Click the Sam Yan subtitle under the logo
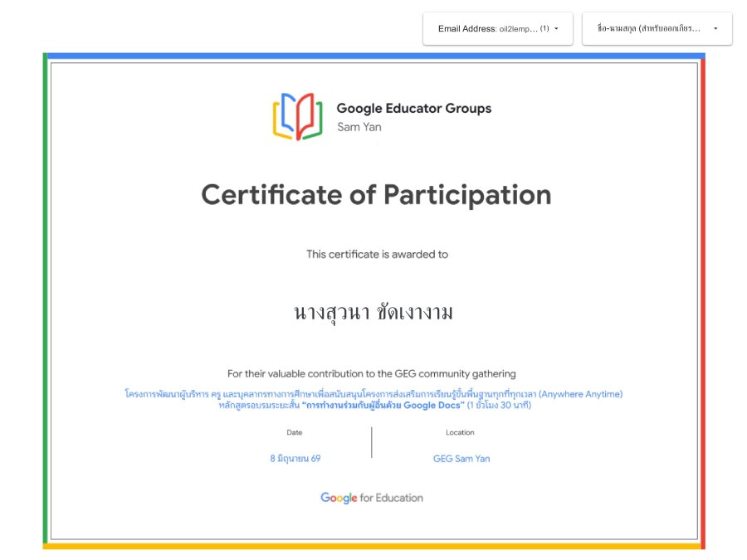 359,127
